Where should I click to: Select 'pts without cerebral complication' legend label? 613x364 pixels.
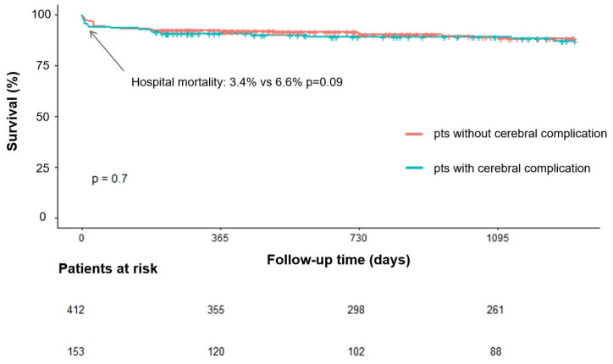click(520, 134)
